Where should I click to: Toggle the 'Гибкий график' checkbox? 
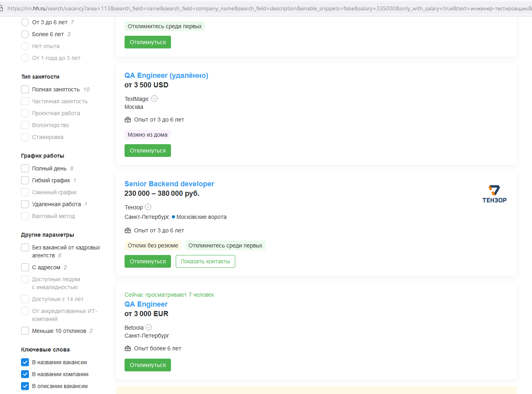point(25,180)
